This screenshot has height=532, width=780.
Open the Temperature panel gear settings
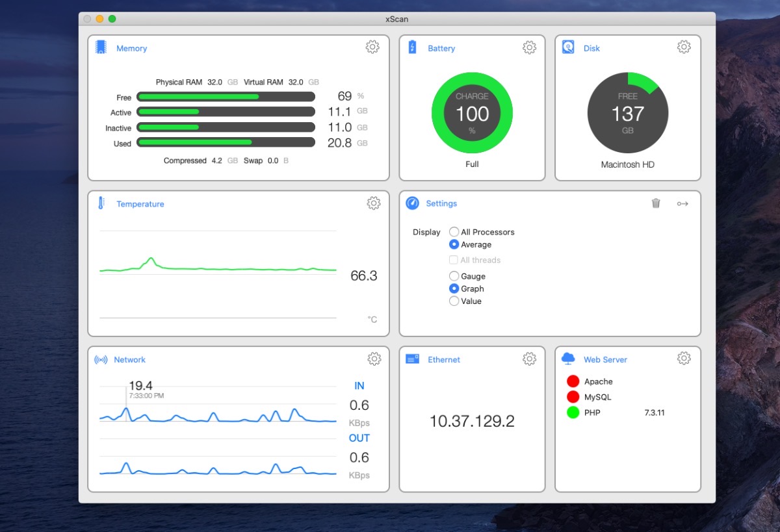tap(373, 203)
